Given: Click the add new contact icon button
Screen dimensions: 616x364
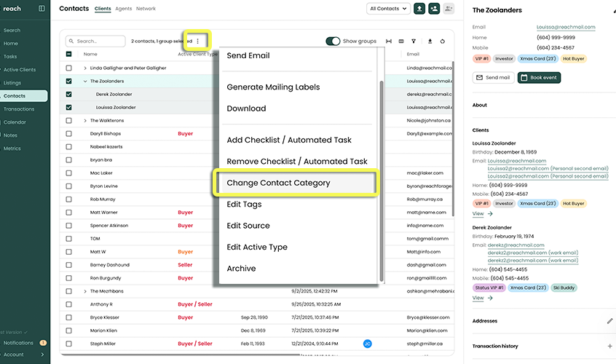Looking at the screenshot, I should point(434,9).
